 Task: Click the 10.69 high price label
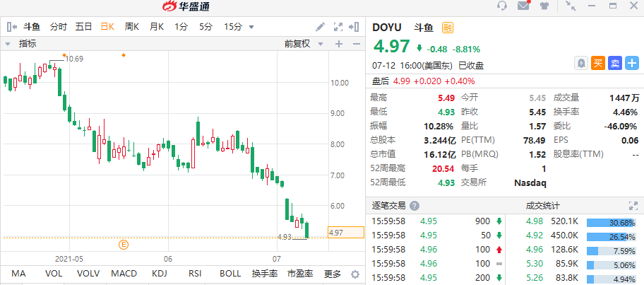click(x=74, y=59)
